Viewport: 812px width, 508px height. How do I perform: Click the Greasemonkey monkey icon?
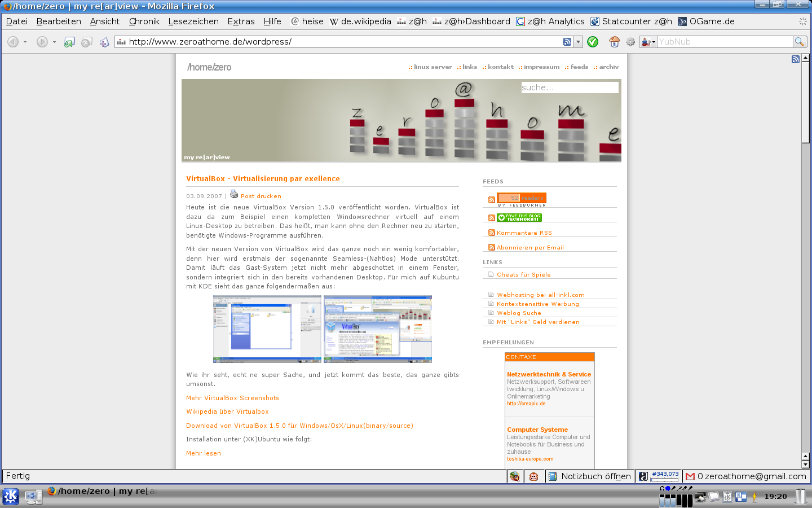coord(533,476)
